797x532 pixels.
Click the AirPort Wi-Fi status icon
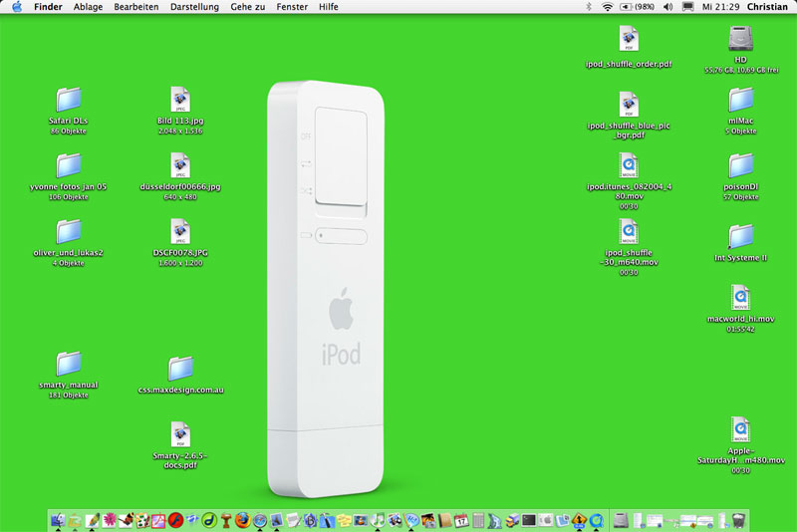(608, 7)
